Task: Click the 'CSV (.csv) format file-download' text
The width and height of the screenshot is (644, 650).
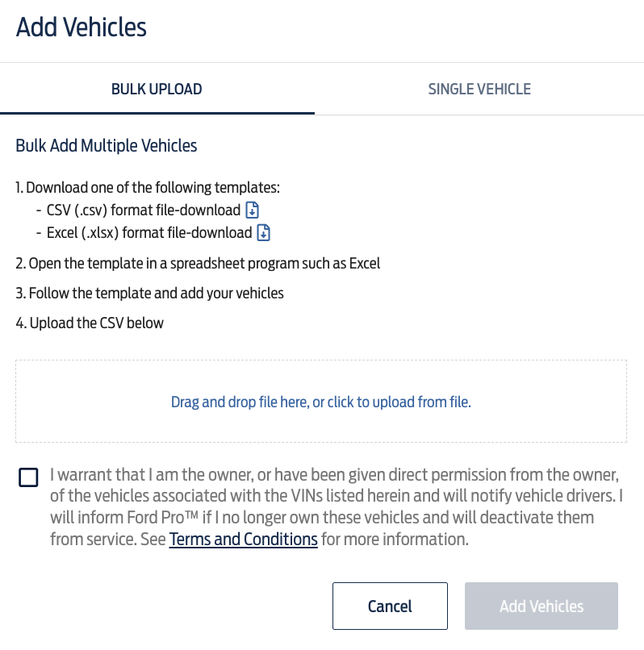Action: (144, 210)
